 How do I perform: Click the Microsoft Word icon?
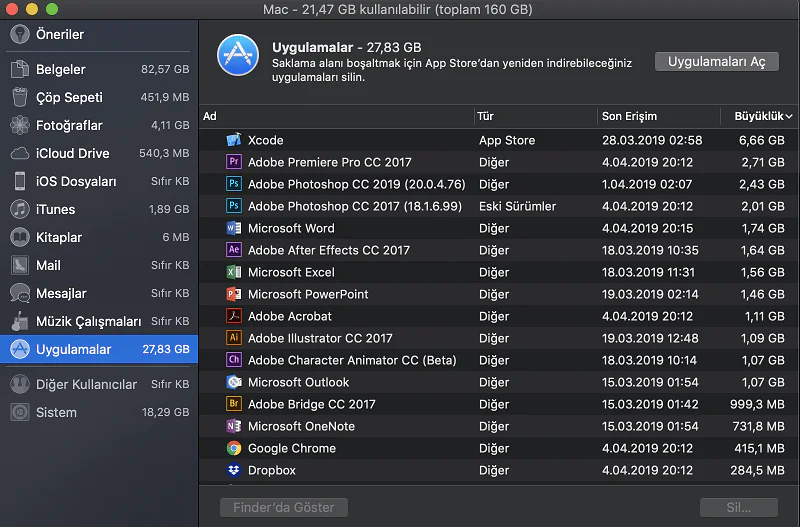pyautogui.click(x=234, y=228)
